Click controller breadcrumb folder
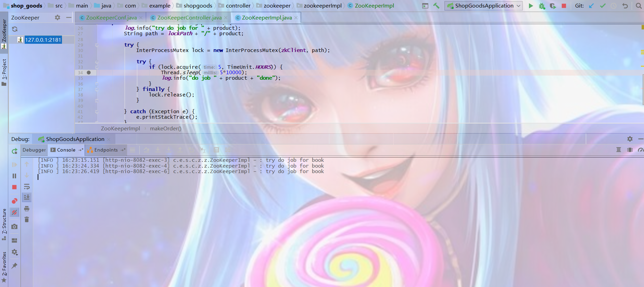The image size is (644, 287). [235, 5]
